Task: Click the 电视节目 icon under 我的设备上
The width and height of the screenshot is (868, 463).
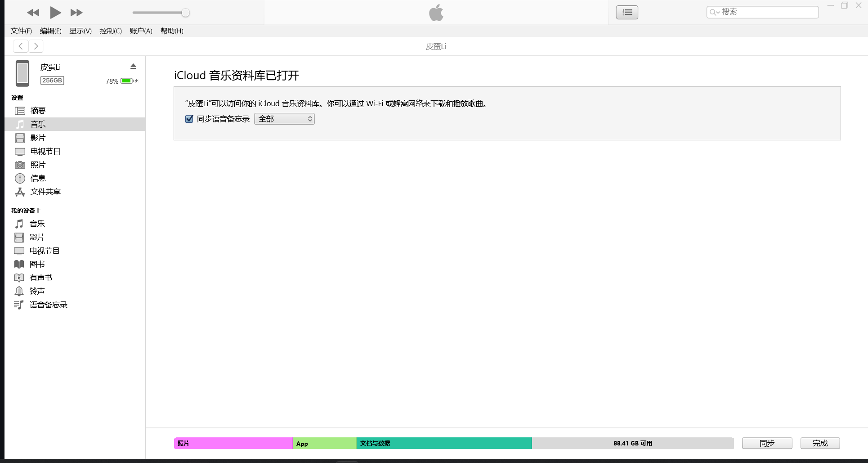Action: [19, 251]
